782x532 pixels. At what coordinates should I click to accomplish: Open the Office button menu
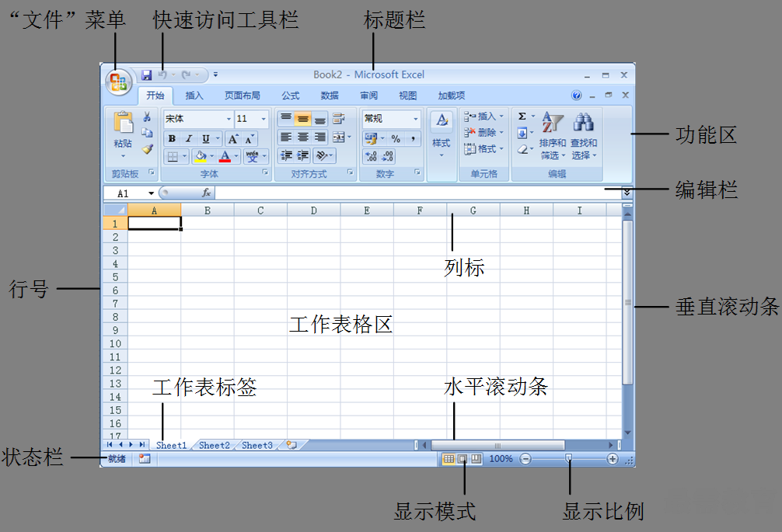(119, 82)
